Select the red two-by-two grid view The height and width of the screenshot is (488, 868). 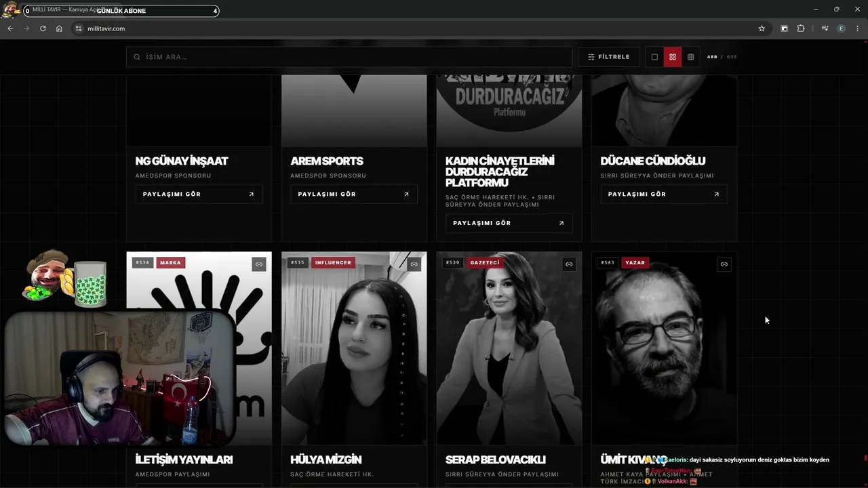pos(673,57)
